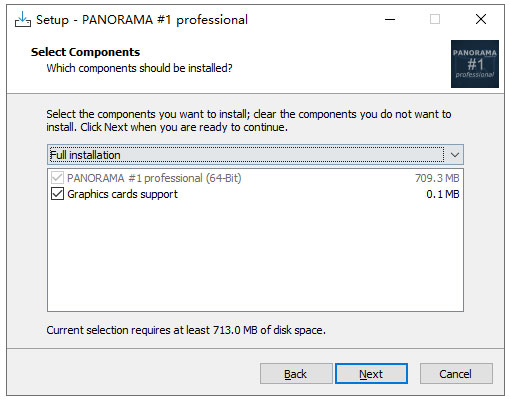The width and height of the screenshot is (510, 400).
Task: Uncheck the Graphics cards support checkbox
Action: point(57,194)
